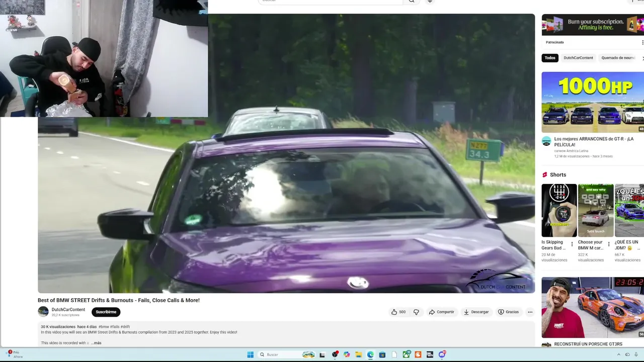Click the taskbar Buscar search box

coord(287,354)
